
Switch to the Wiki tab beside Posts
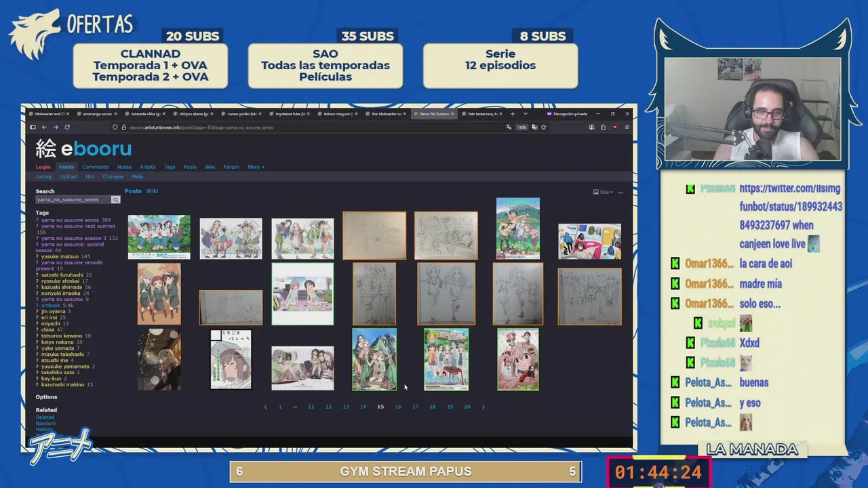tap(152, 191)
